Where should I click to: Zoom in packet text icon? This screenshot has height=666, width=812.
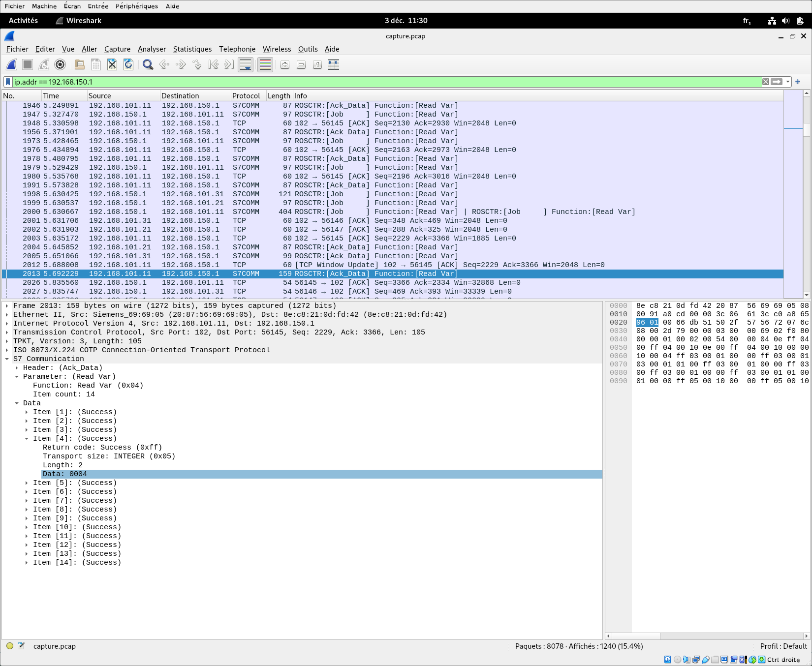pos(285,64)
